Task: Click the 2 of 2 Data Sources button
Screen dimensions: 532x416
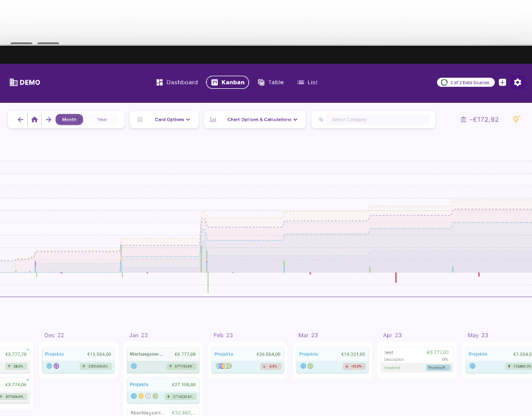Action: pos(466,82)
